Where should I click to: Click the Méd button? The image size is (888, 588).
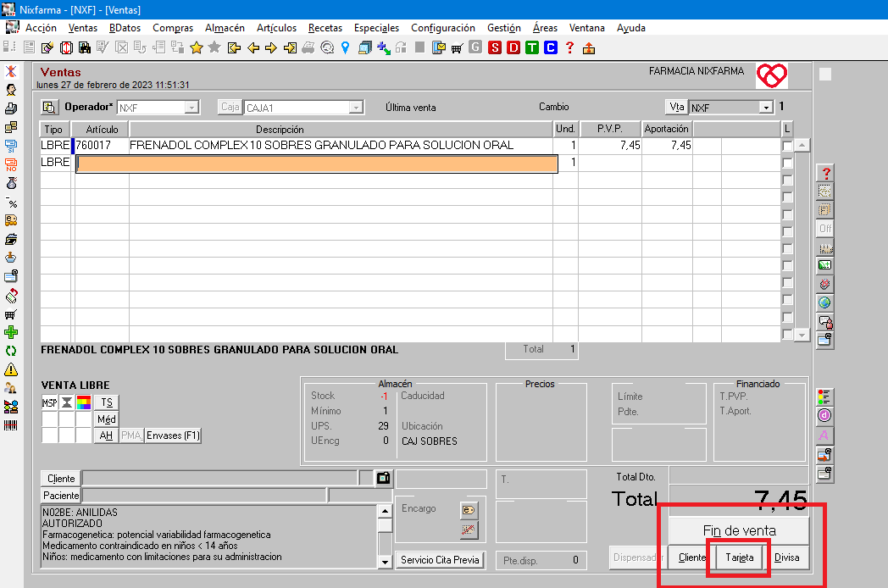pos(107,419)
